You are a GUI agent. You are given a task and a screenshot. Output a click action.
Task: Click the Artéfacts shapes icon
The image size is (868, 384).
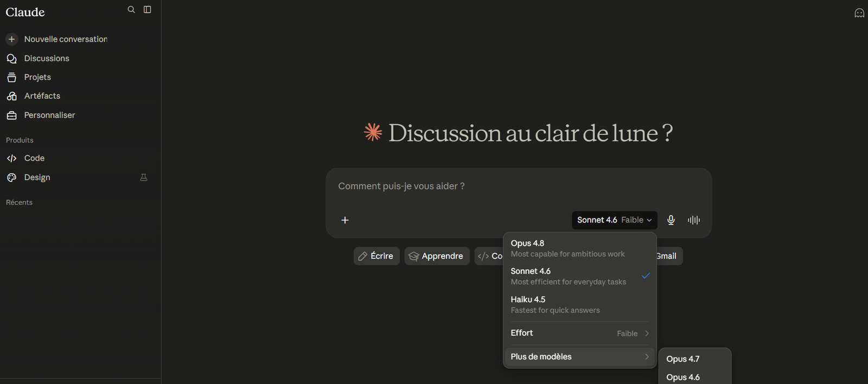(x=11, y=96)
